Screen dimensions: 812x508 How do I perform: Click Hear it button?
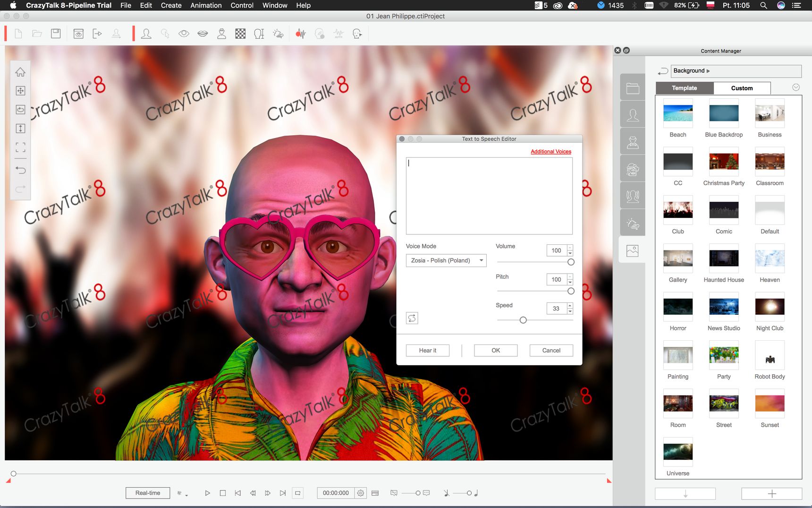point(428,350)
